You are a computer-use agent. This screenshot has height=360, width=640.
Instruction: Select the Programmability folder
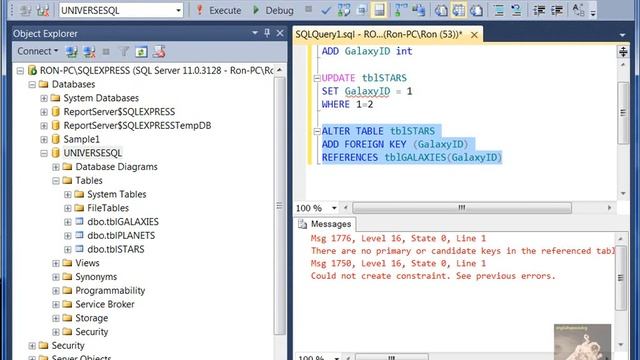tap(110, 291)
